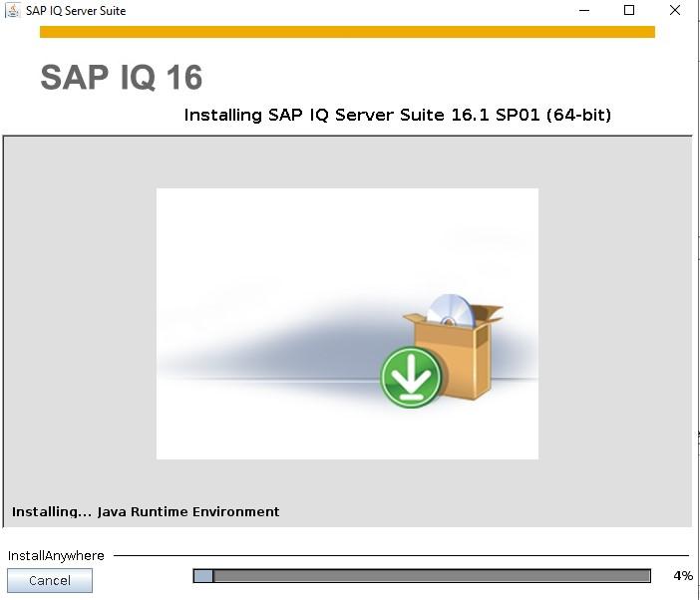Screen dimensions: 700x600
Task: Click the 4% progress percentage label
Action: click(x=683, y=576)
